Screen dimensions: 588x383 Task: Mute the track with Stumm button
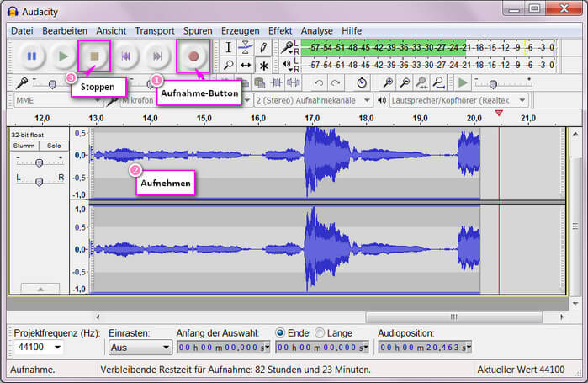24,146
